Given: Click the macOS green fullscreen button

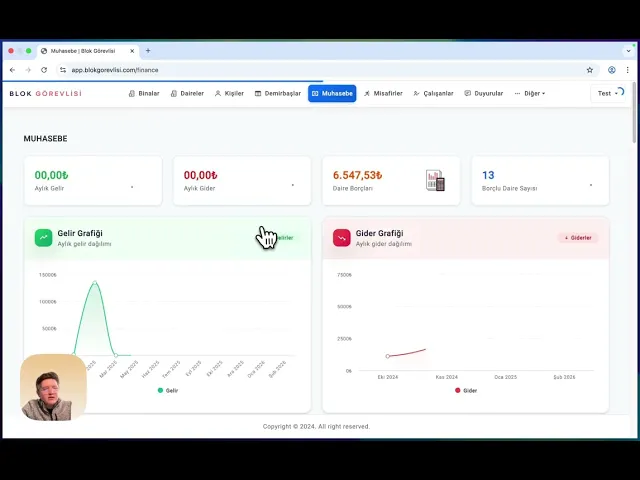Looking at the screenshot, I should tap(29, 51).
